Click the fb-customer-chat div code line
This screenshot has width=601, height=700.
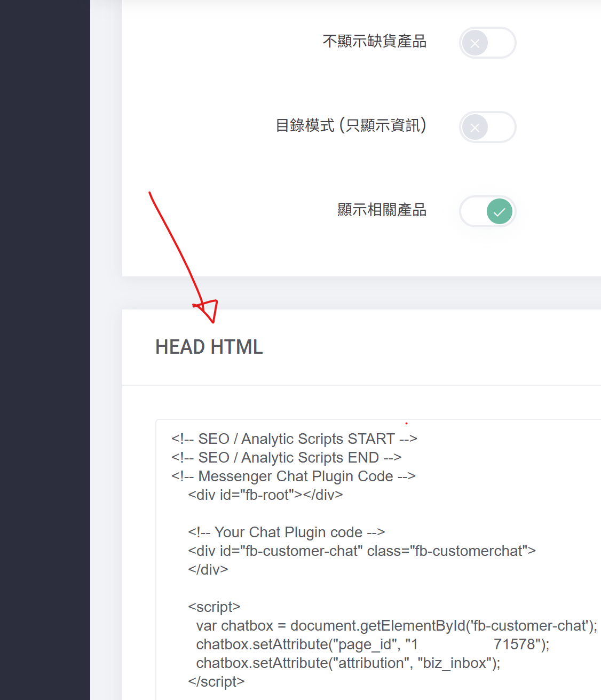coord(362,551)
